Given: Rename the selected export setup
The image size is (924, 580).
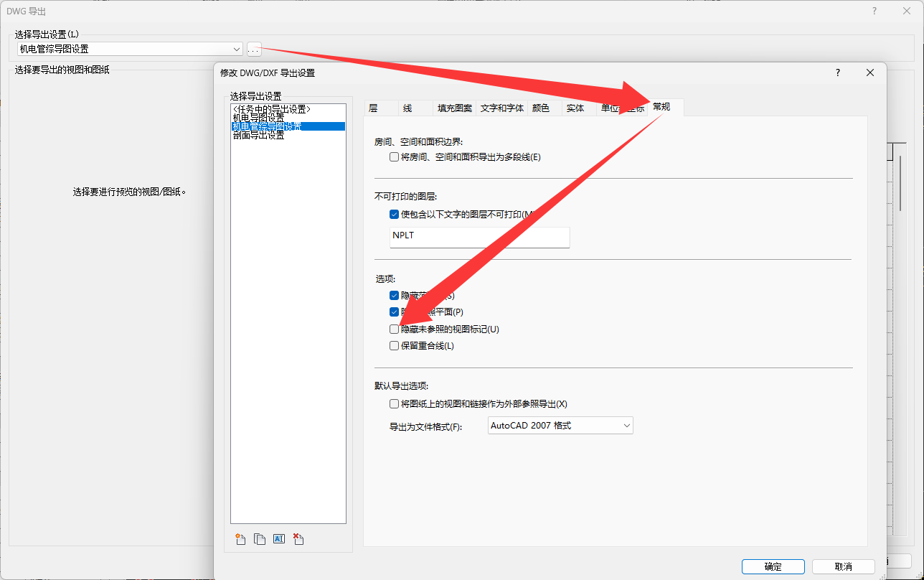Looking at the screenshot, I should 279,538.
